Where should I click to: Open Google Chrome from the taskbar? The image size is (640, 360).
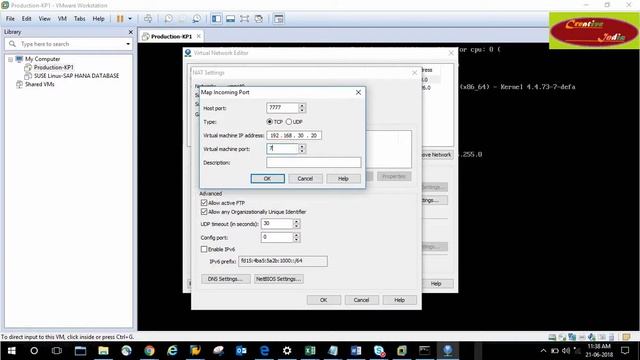pos(149,351)
